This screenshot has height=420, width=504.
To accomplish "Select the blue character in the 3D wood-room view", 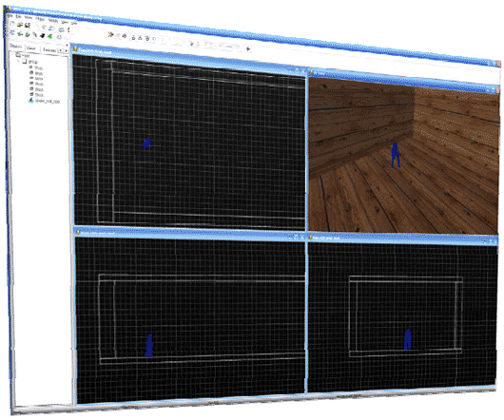I will tap(396, 155).
